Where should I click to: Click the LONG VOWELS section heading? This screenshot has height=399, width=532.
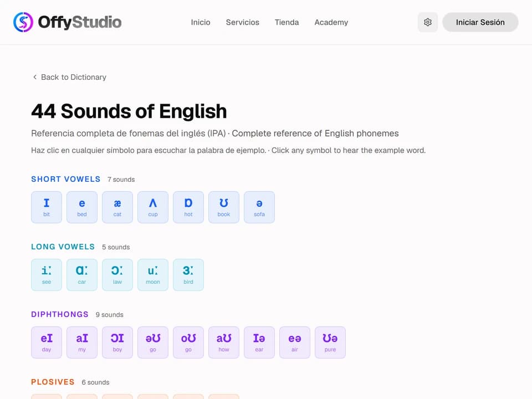63,247
